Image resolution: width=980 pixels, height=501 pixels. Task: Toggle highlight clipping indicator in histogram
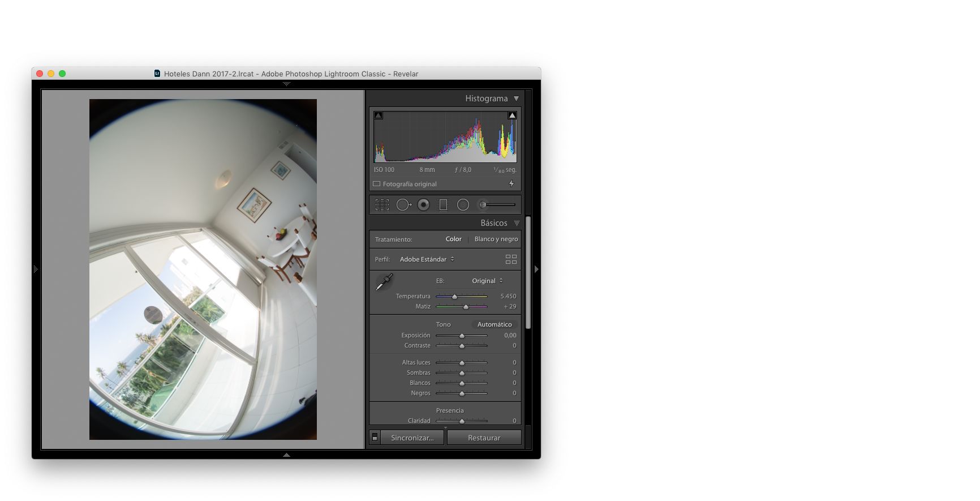click(x=512, y=115)
